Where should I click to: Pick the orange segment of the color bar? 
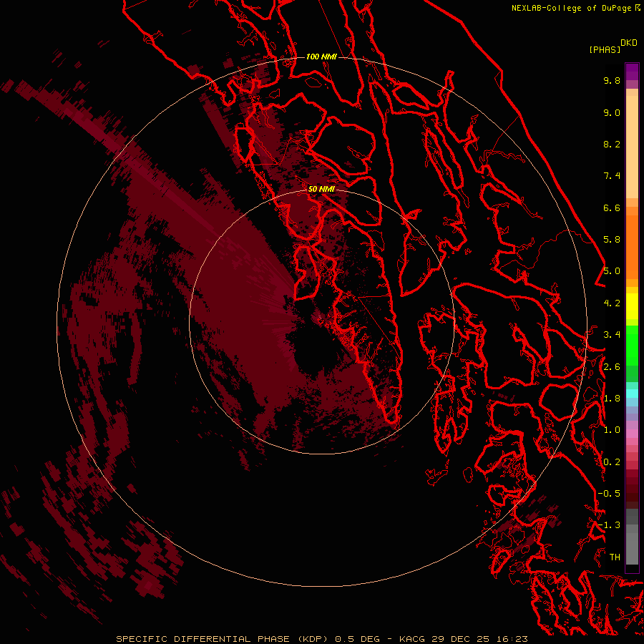point(632,246)
